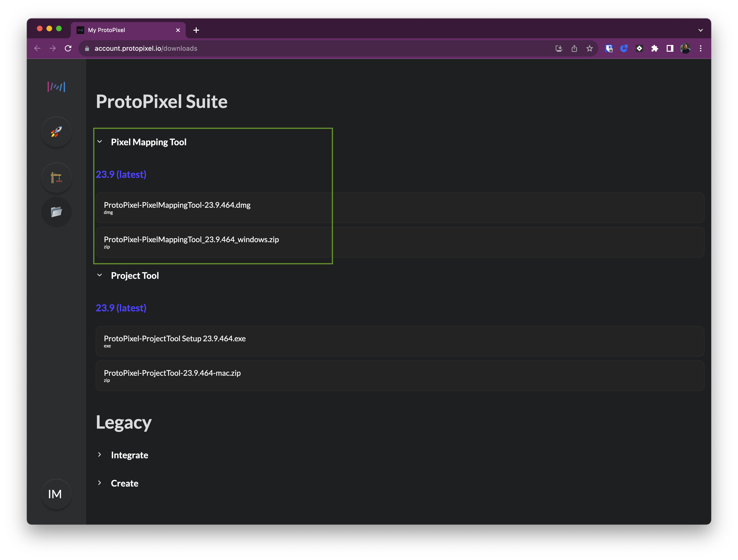Click the share page icon
738x560 pixels.
tap(574, 48)
